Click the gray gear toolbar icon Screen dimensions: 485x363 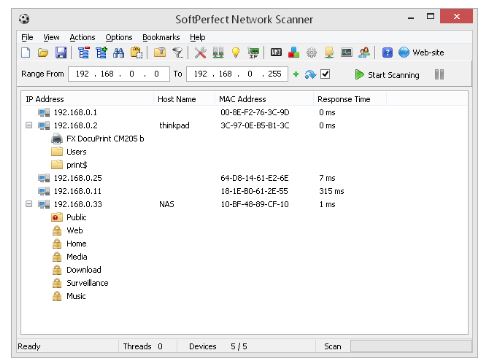point(312,53)
